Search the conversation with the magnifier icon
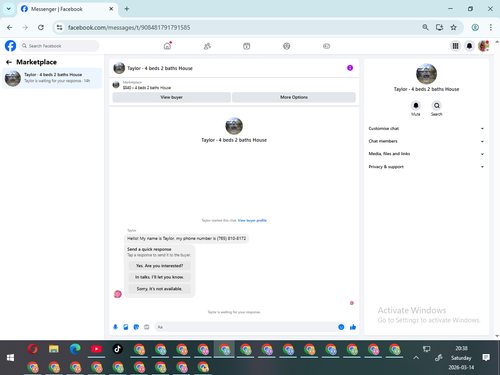The width and height of the screenshot is (500, 375). [x=437, y=106]
